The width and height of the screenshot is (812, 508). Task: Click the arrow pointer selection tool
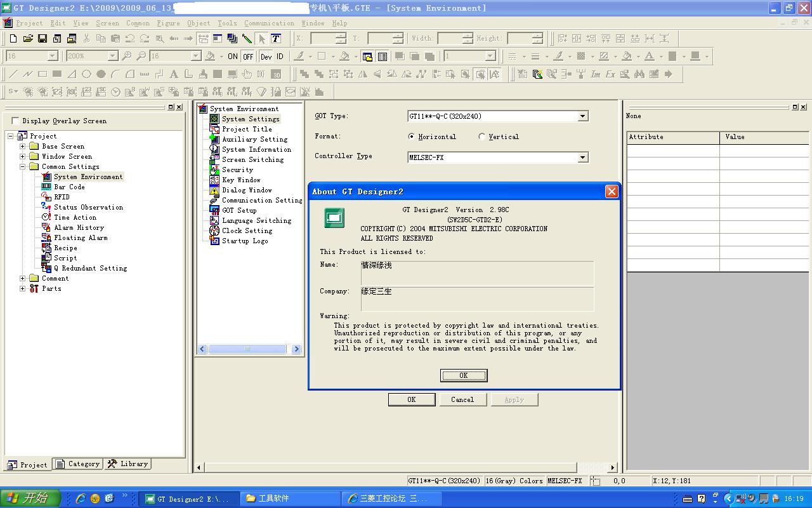(262, 39)
